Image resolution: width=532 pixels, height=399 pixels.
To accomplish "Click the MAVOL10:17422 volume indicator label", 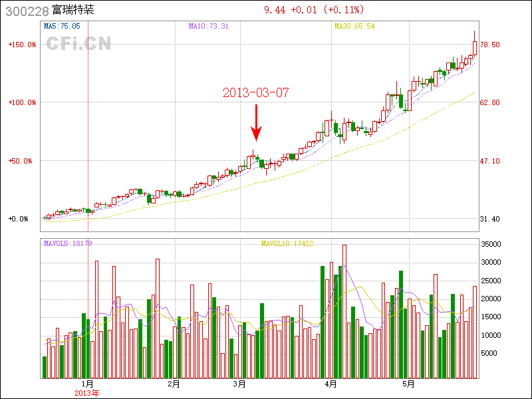I will 287,243.
